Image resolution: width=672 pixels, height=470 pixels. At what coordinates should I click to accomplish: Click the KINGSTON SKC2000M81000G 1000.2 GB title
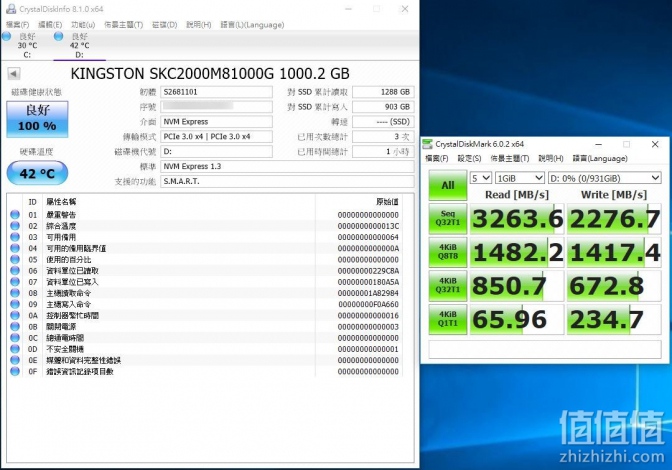[x=210, y=74]
